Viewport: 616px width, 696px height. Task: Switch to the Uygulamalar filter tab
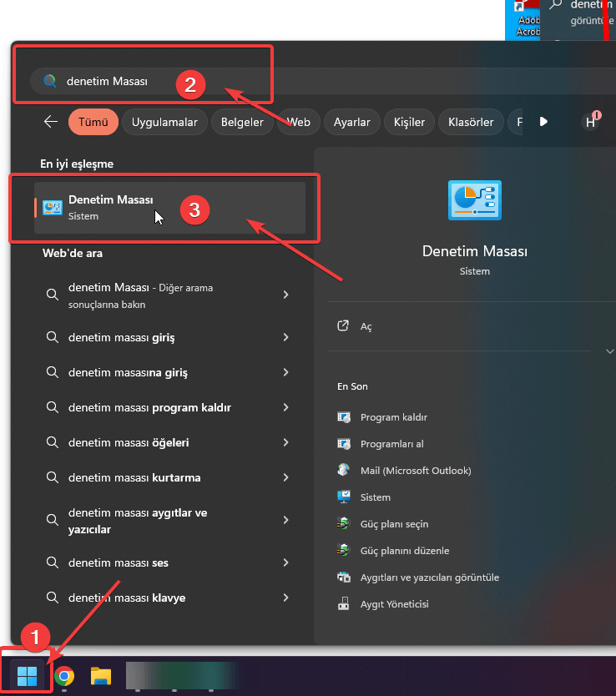click(164, 122)
